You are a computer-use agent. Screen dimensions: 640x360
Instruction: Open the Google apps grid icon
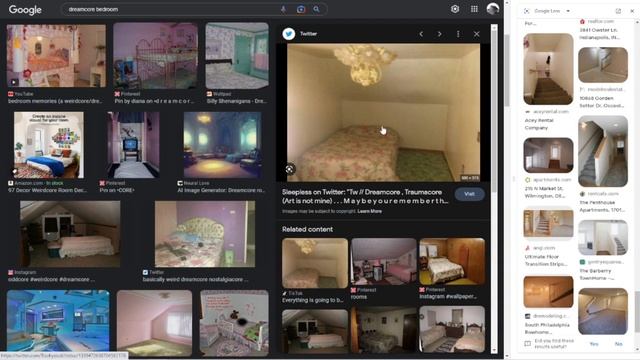point(474,9)
